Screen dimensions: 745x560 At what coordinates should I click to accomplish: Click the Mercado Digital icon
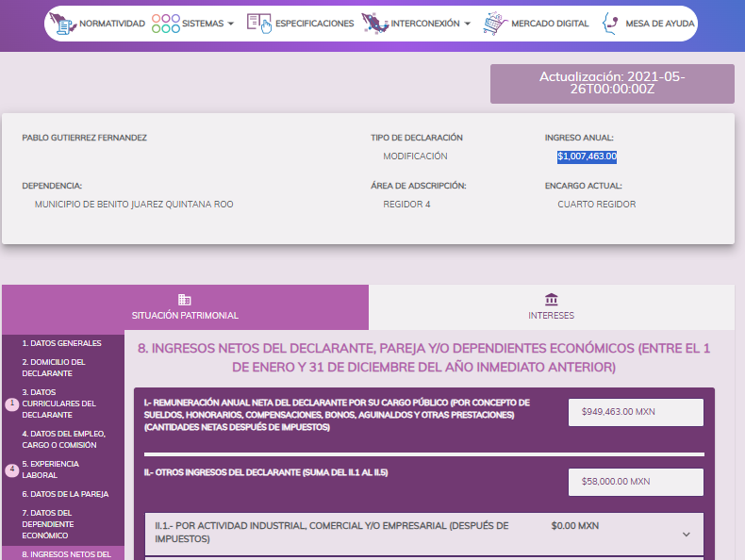coord(493,24)
